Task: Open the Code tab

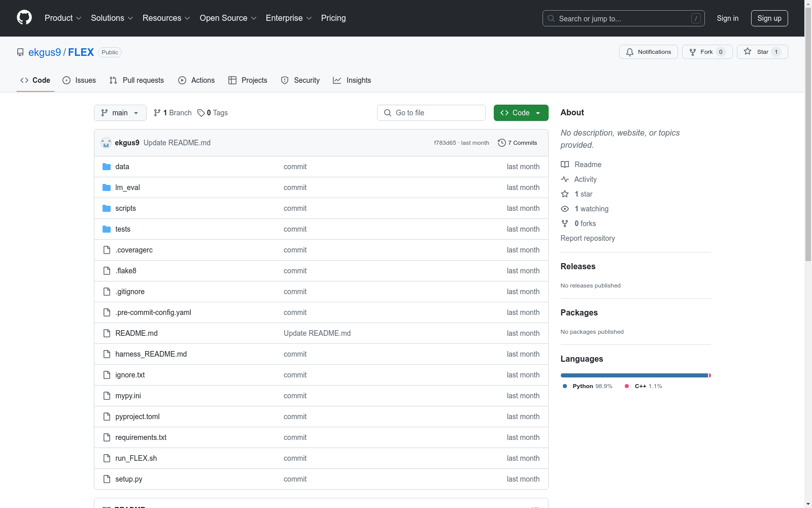Action: click(x=36, y=80)
